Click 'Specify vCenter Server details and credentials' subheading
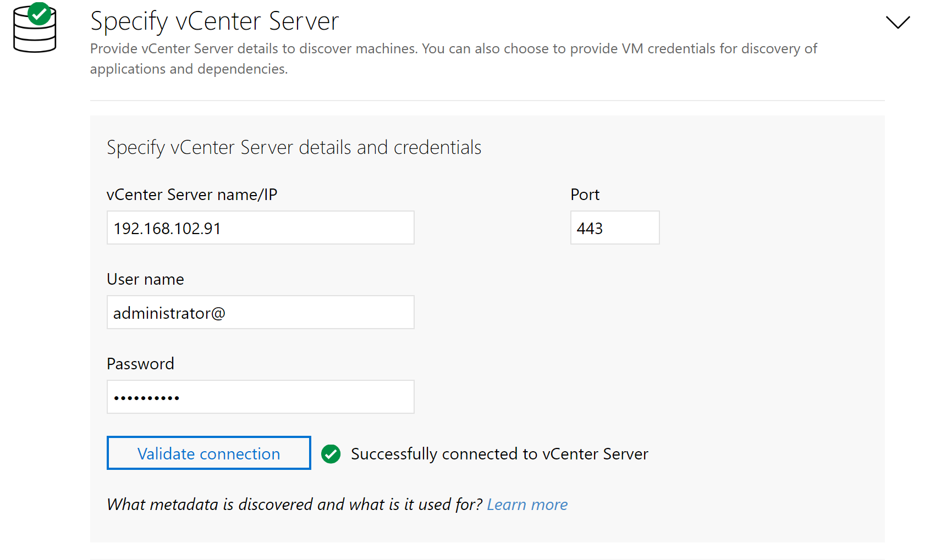 pyautogui.click(x=294, y=148)
